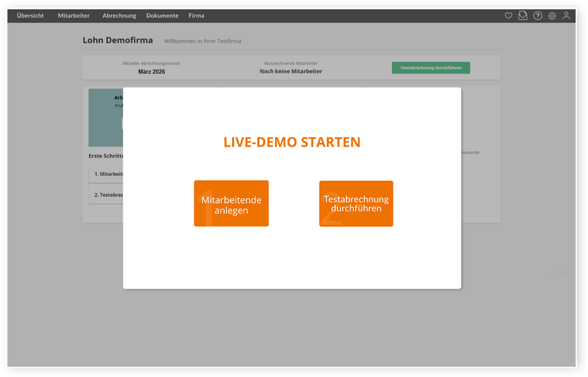
Task: Open the Mitarbeiter menu
Action: (74, 16)
